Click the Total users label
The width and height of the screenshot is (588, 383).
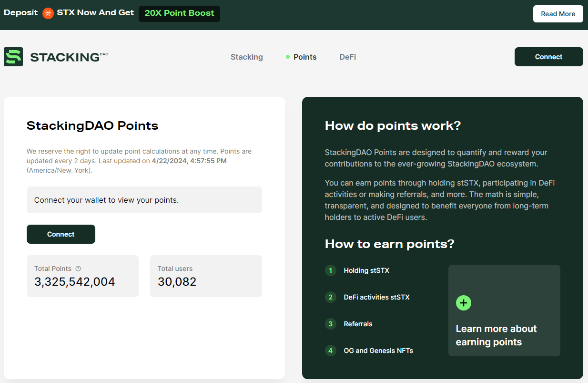175,269
